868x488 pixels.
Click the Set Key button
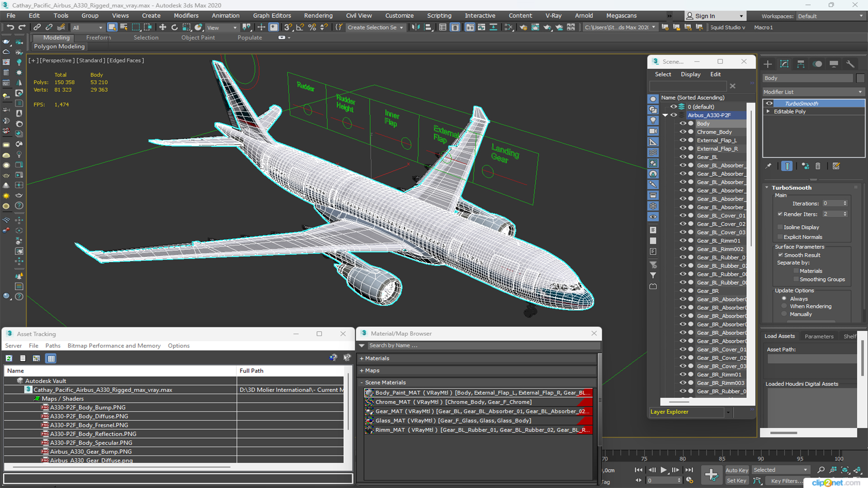coord(736,481)
